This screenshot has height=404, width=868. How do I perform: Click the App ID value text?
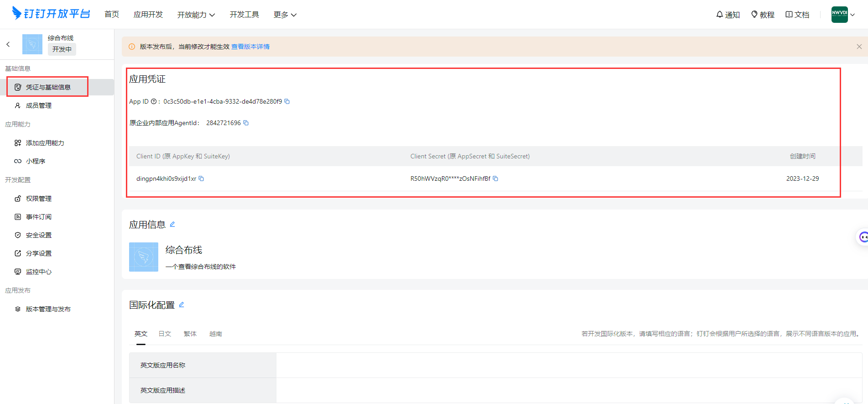coord(223,101)
